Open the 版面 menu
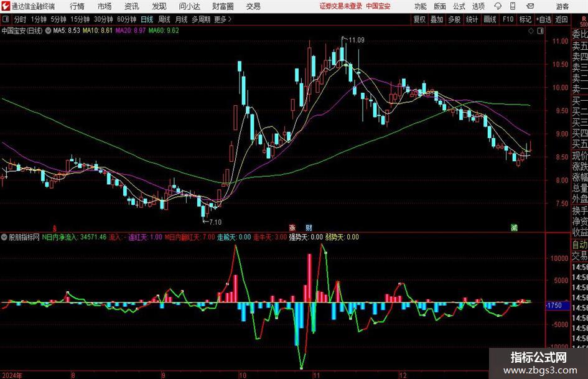This screenshot has height=379, width=588. click(x=439, y=6)
